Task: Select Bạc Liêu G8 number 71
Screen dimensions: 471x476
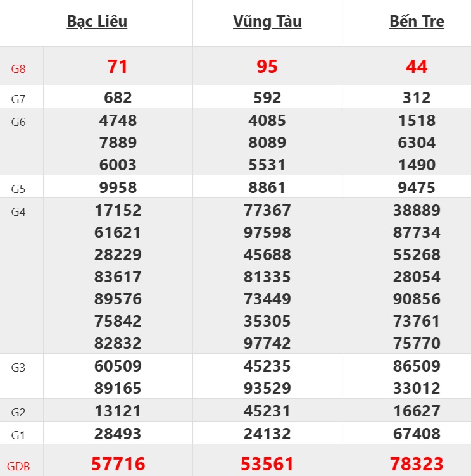Action: (x=118, y=66)
